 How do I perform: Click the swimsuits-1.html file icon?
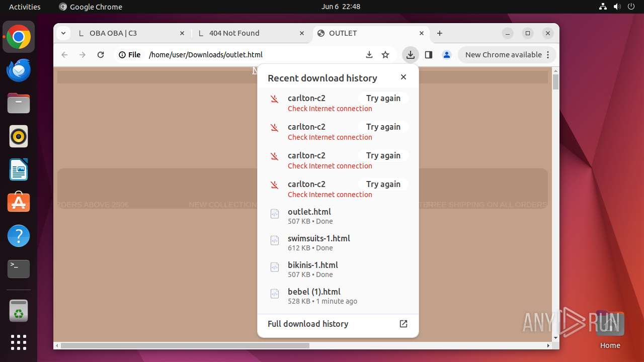point(275,241)
